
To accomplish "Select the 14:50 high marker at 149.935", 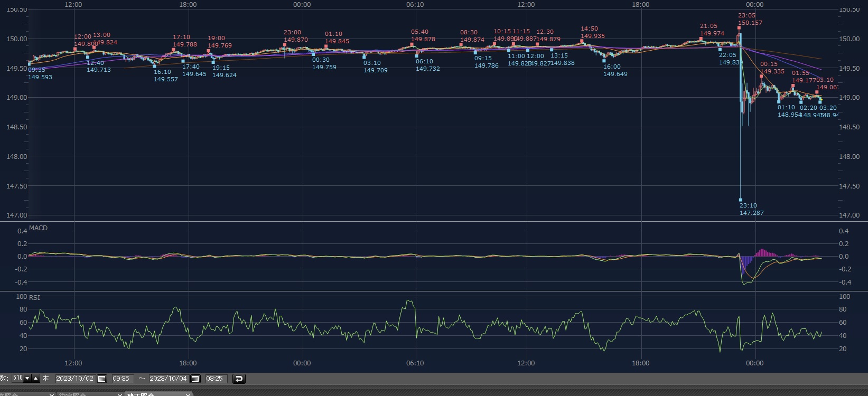I will tap(582, 41).
